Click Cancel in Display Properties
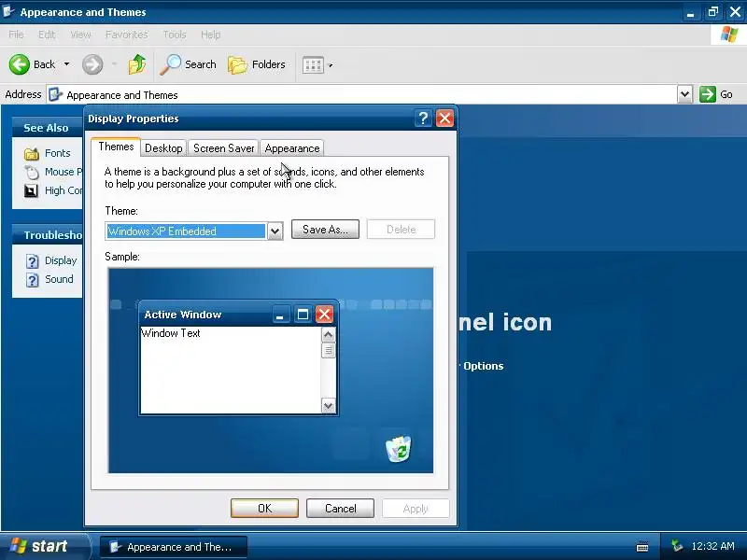This screenshot has width=747, height=560. 340,509
